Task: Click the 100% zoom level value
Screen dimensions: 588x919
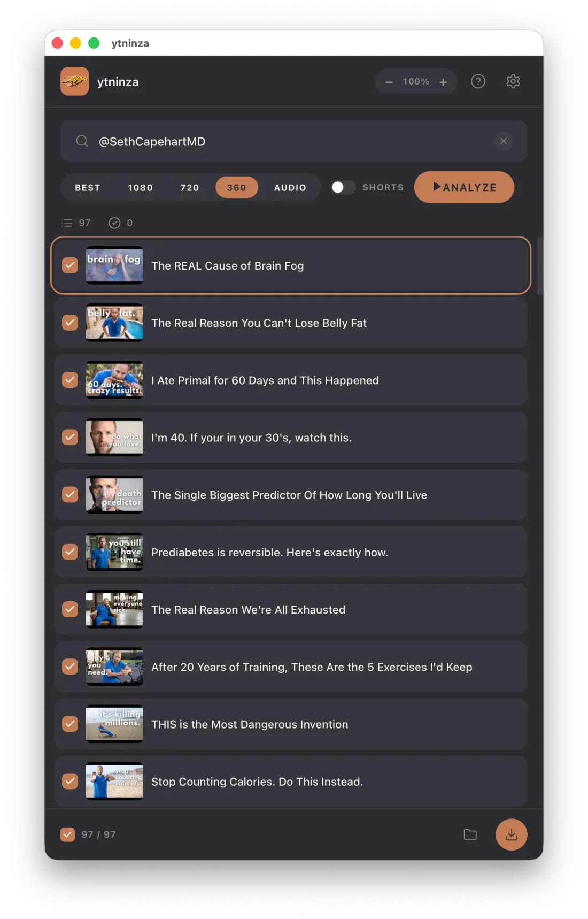Action: tap(416, 81)
